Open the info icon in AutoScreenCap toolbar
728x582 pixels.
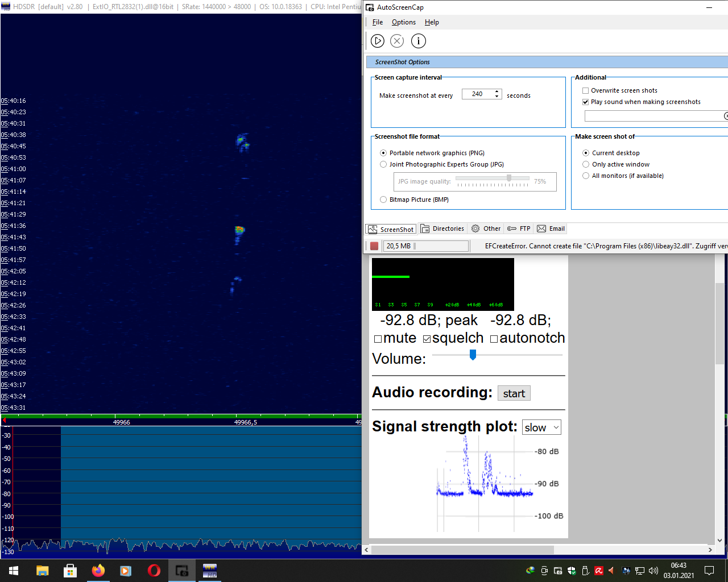[x=418, y=41]
